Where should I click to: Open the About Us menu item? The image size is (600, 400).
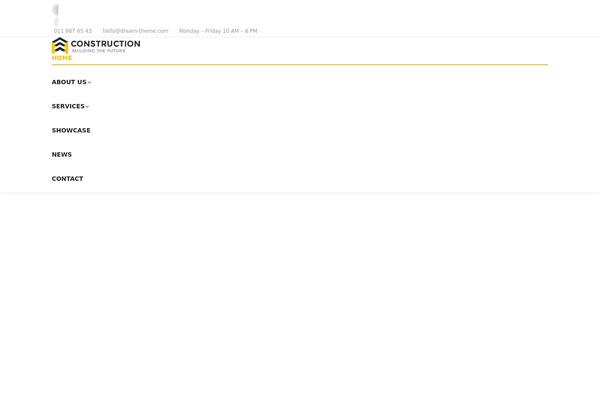(x=69, y=82)
